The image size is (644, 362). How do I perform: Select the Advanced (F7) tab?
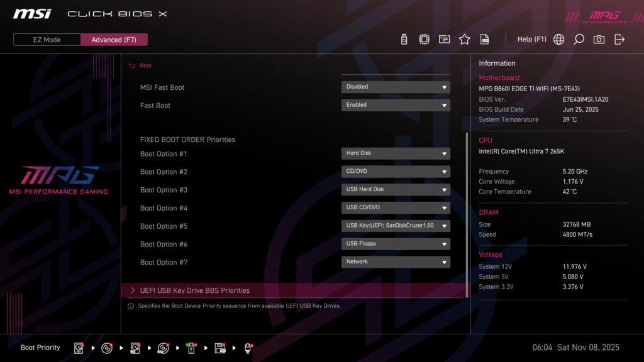(114, 39)
